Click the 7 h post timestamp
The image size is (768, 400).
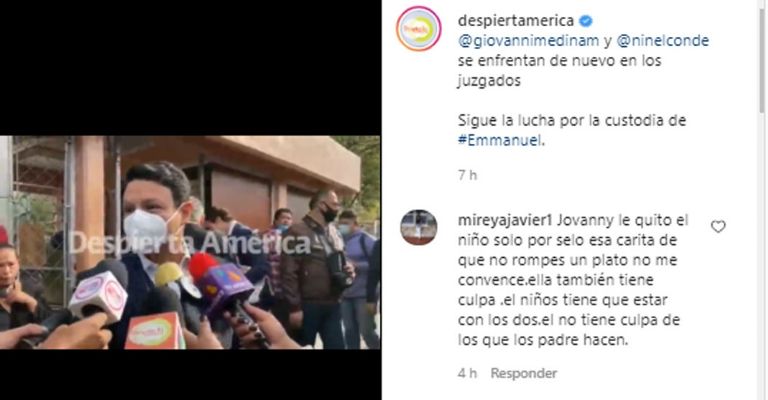[x=467, y=175]
